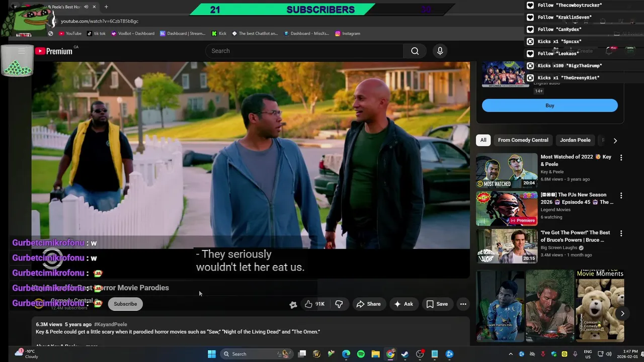The width and height of the screenshot is (644, 362).
Task: Click the search magnifier button
Action: pyautogui.click(x=415, y=51)
